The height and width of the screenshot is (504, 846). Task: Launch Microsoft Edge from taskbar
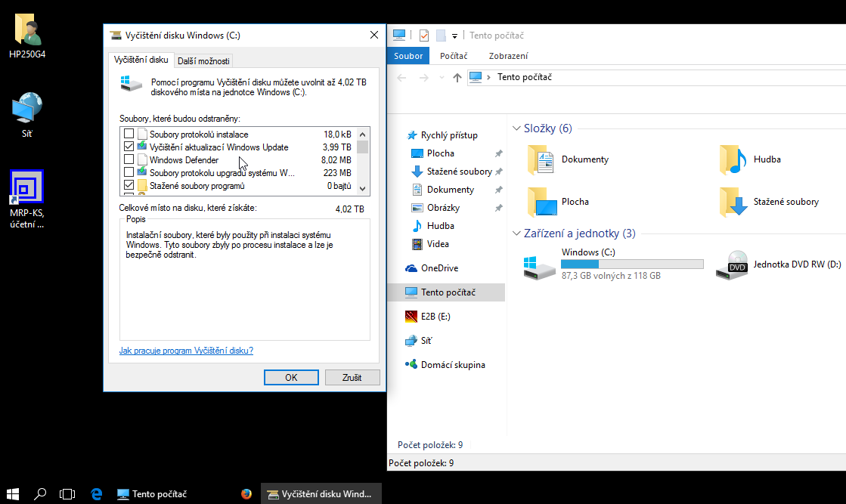(97, 493)
